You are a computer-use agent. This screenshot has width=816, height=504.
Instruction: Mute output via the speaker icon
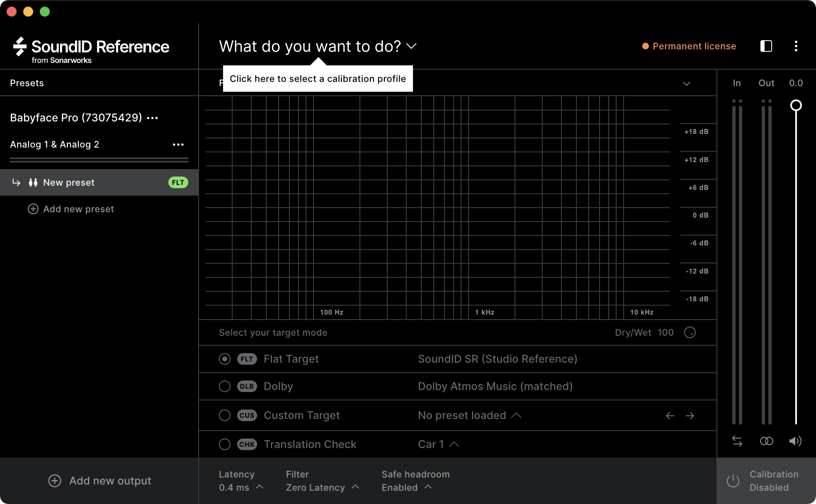(x=795, y=441)
